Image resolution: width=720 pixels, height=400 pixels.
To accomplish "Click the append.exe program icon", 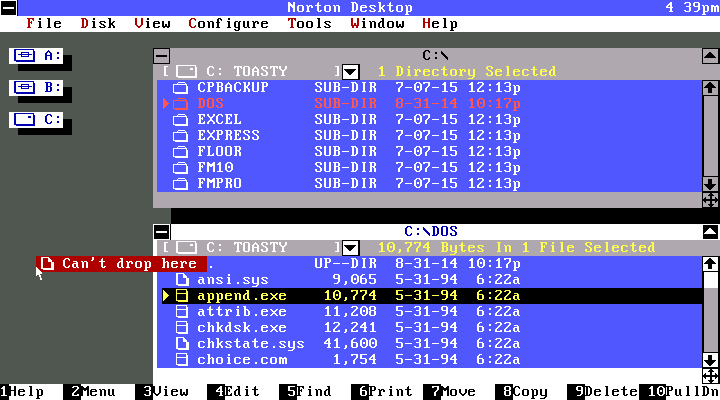I will (x=182, y=296).
